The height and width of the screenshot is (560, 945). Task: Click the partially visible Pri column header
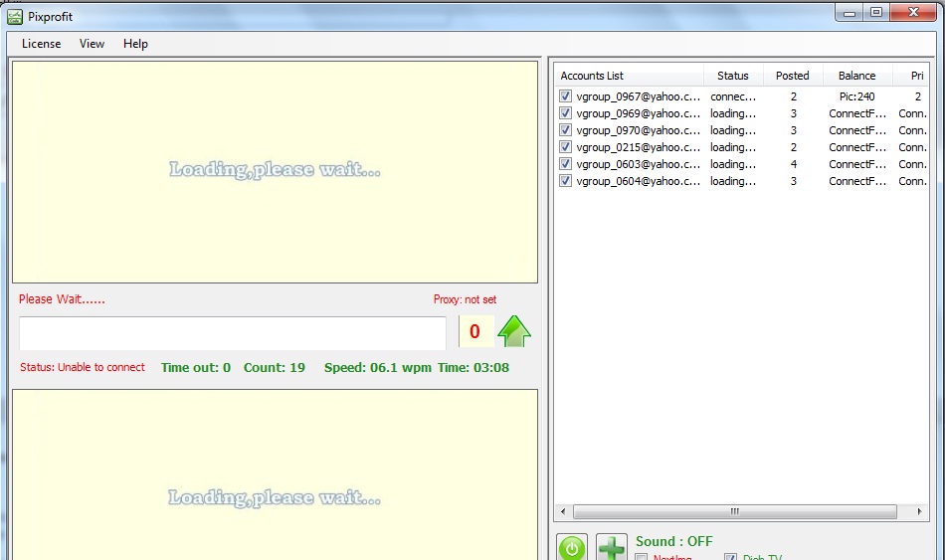click(910, 76)
